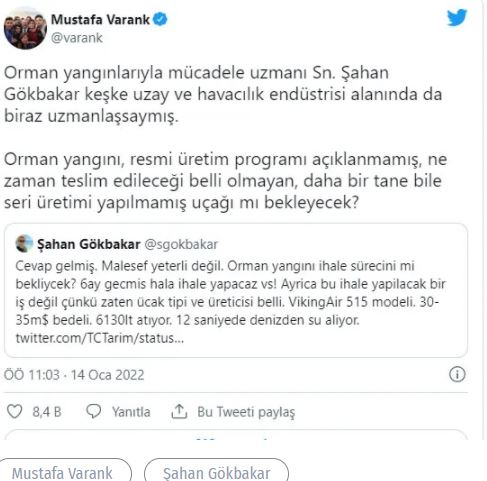The width and height of the screenshot is (487, 481).
Task: Click the share upload arrow icon
Action: point(179,411)
